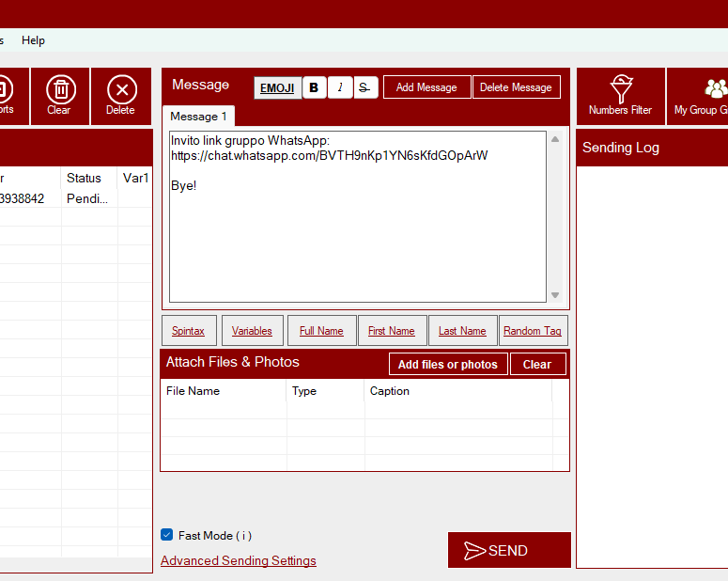Toggle the Fast Mode checkbox

coord(167,535)
